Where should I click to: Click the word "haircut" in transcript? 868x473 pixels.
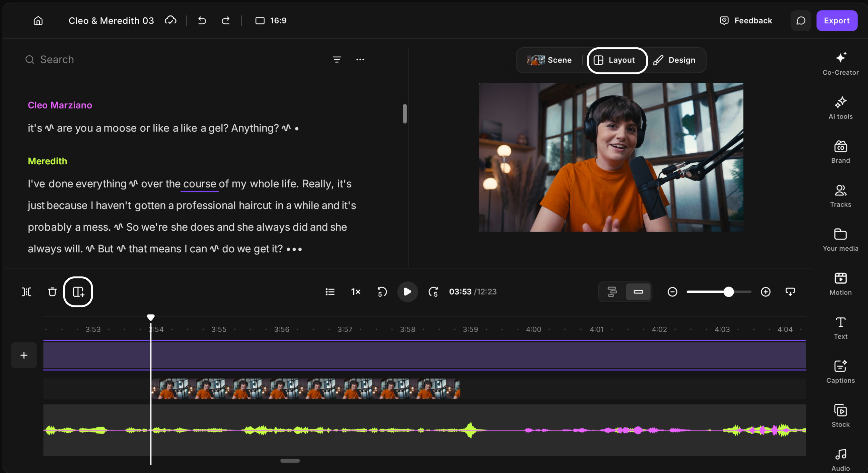255,206
